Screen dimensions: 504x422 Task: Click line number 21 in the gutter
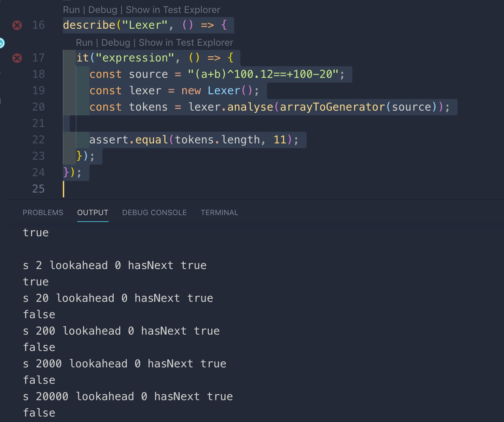pos(39,124)
